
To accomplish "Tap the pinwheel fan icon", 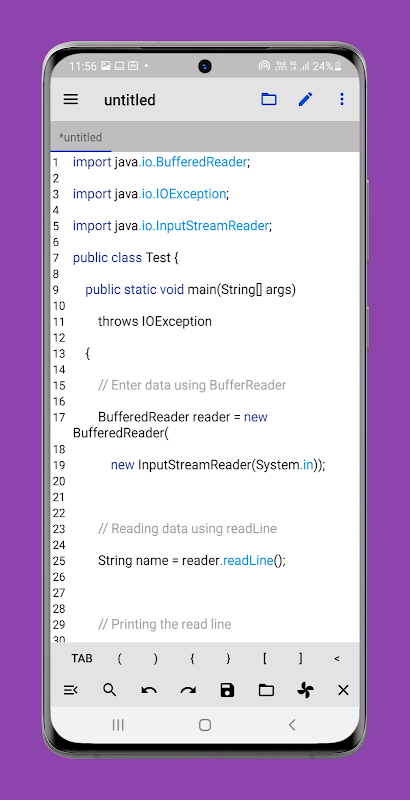I will click(x=305, y=690).
